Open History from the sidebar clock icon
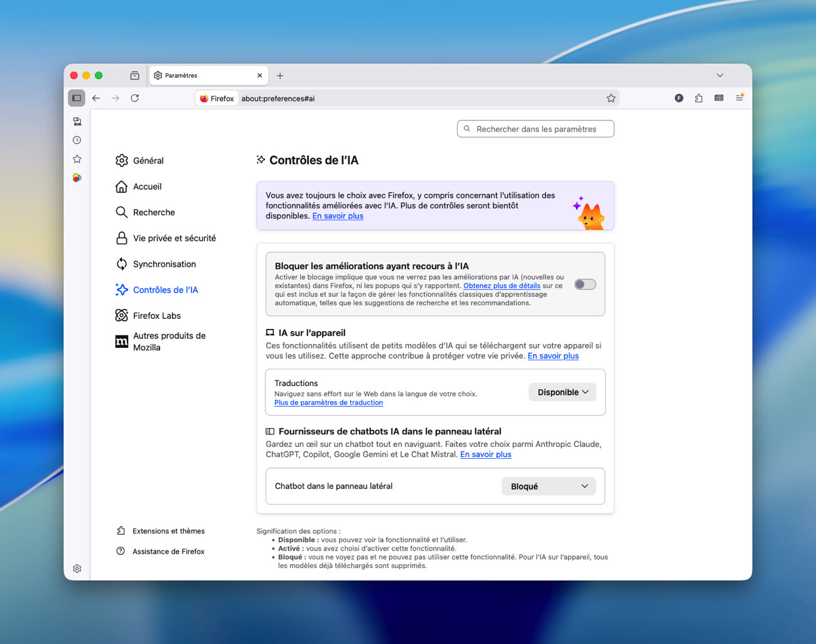Viewport: 816px width, 644px height. tap(77, 140)
